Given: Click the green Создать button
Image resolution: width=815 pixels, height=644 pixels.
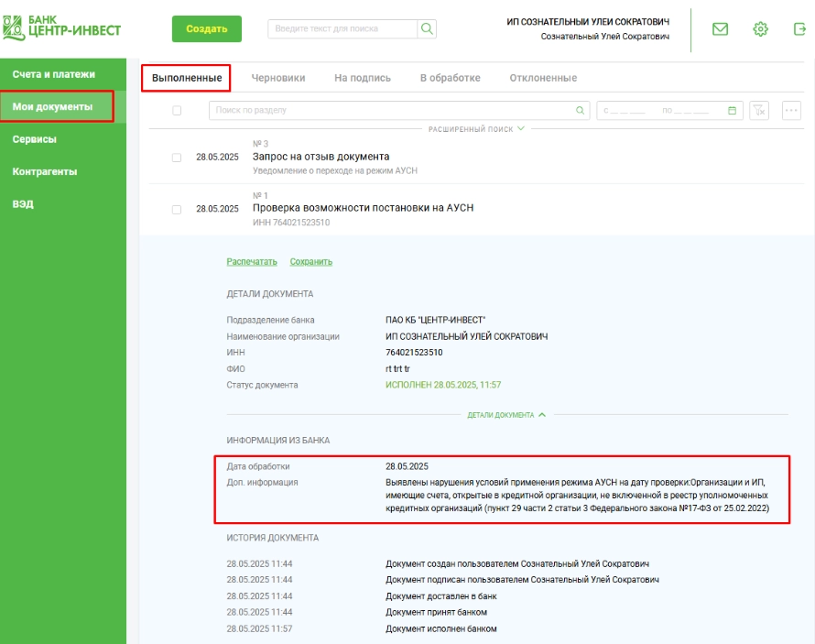Looking at the screenshot, I should tap(207, 28).
